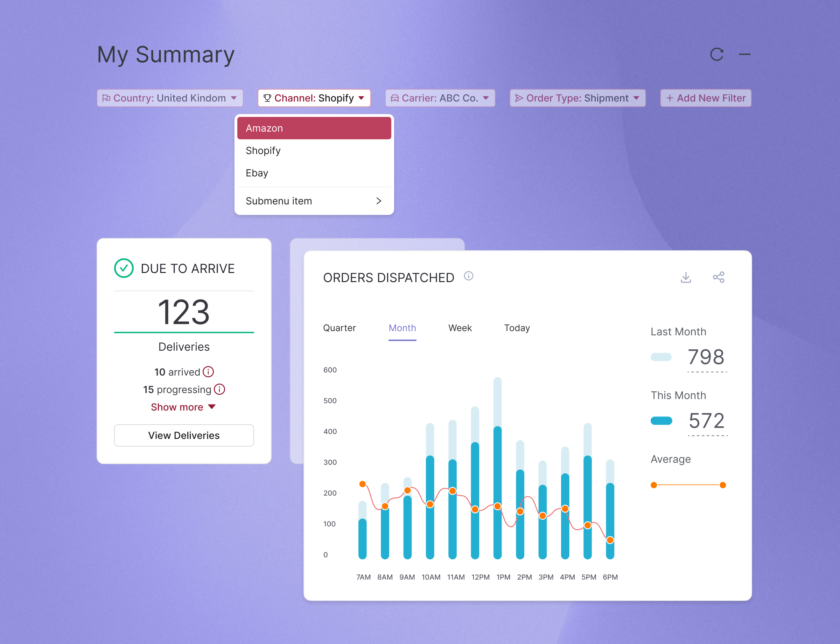Download the Orders Dispatched chart
840x644 pixels.
[686, 277]
